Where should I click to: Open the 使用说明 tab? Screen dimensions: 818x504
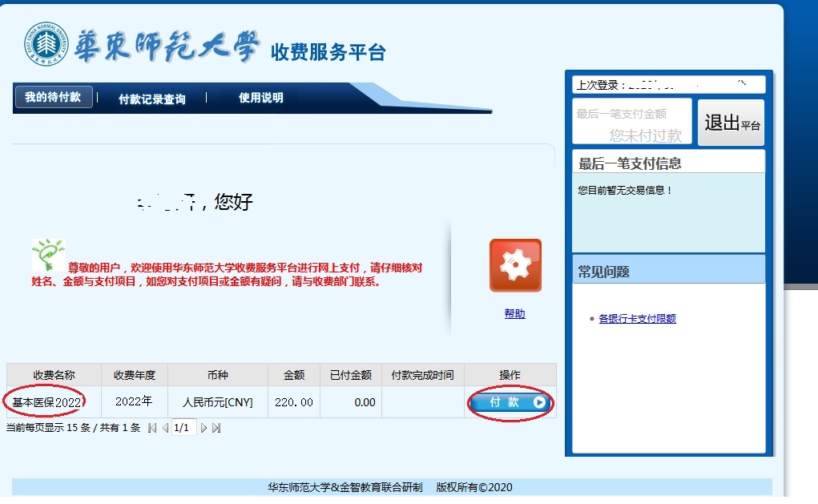(261, 98)
